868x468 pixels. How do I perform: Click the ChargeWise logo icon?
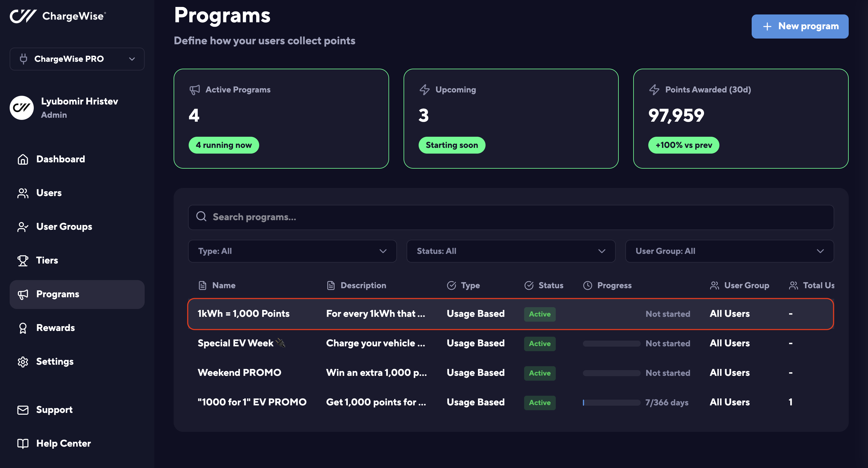23,16
